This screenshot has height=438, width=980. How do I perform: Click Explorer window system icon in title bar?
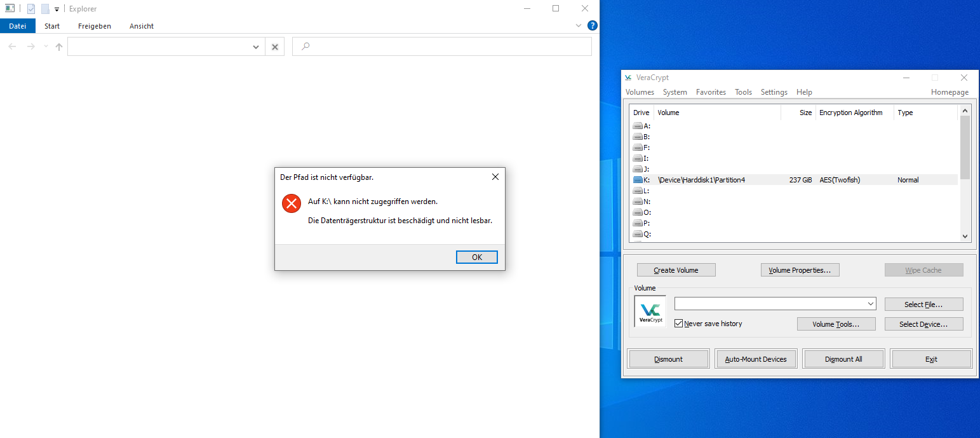(x=10, y=9)
